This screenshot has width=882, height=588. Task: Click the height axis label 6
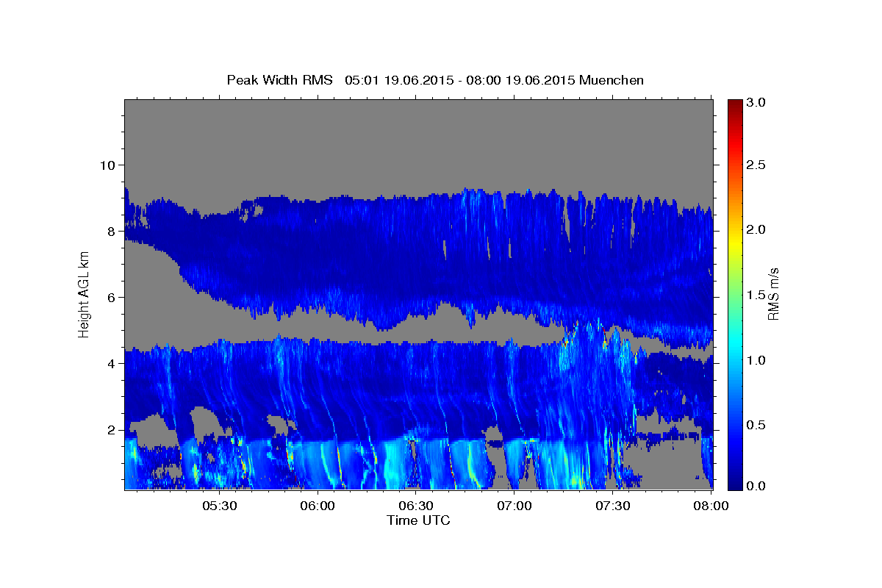[x=112, y=297]
